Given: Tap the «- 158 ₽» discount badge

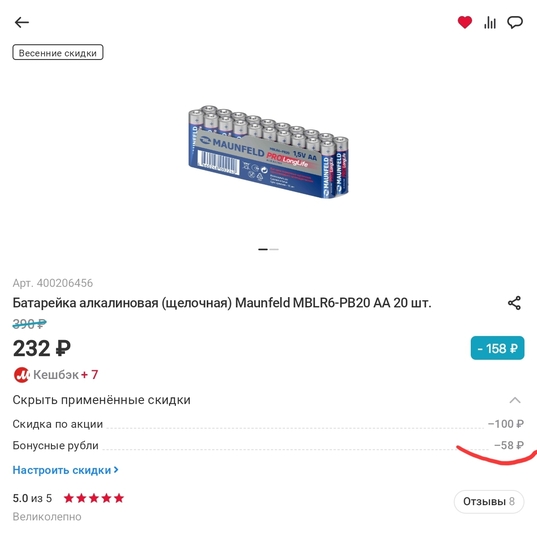Looking at the screenshot, I should (497, 348).
